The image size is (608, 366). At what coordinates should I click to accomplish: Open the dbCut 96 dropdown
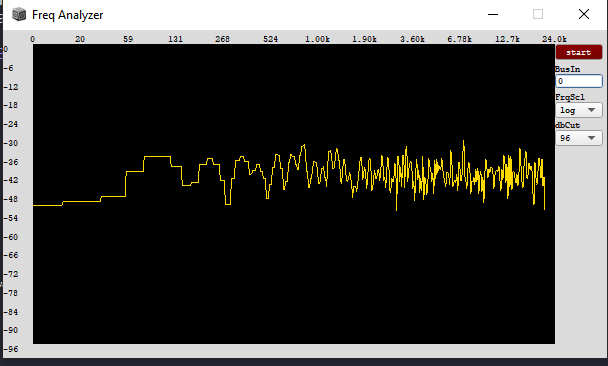tap(579, 138)
